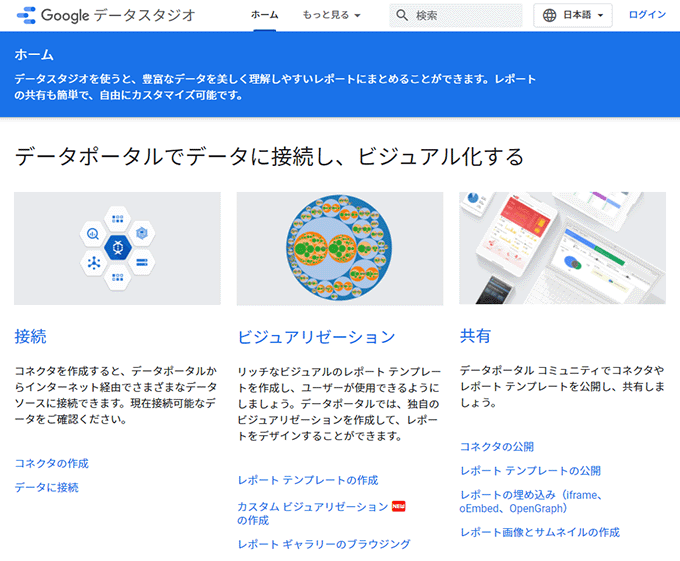Open レポート ギャラリーのブラウジング link
The image size is (680, 561).
pyautogui.click(x=324, y=544)
